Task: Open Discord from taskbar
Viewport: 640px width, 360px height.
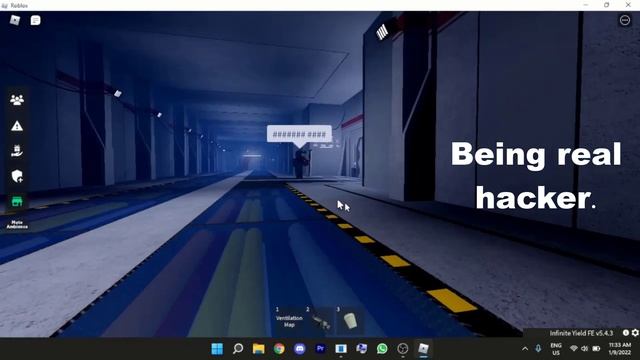Action: point(300,349)
